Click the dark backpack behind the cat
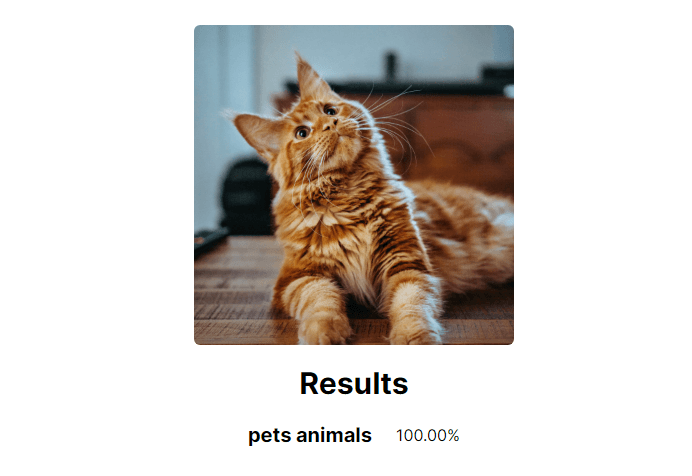692x476 pixels. tap(246, 195)
